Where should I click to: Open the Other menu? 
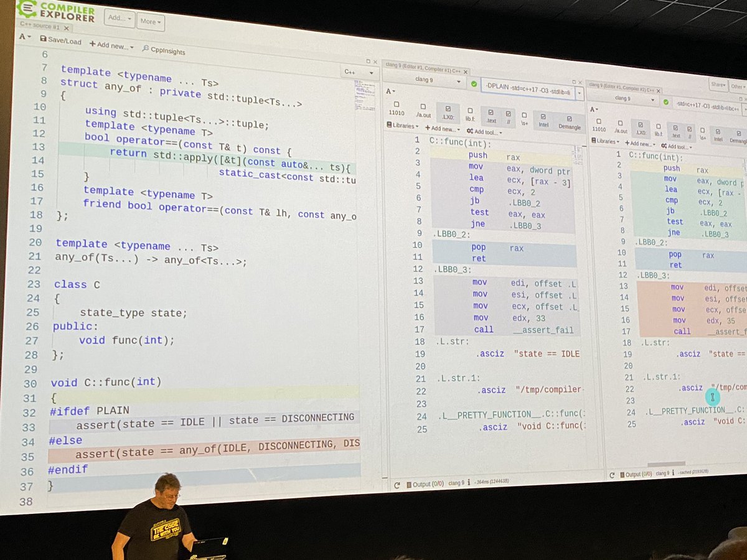tap(738, 86)
